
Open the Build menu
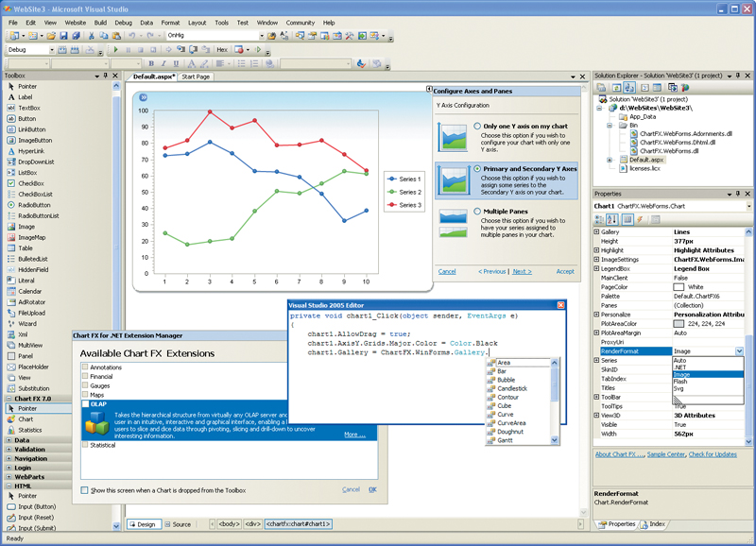point(100,23)
